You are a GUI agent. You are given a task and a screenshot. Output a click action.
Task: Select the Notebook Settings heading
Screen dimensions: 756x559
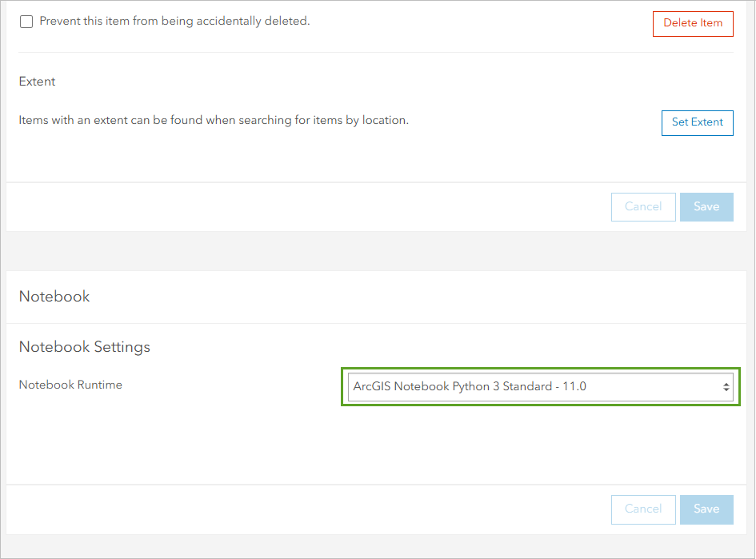(x=85, y=347)
